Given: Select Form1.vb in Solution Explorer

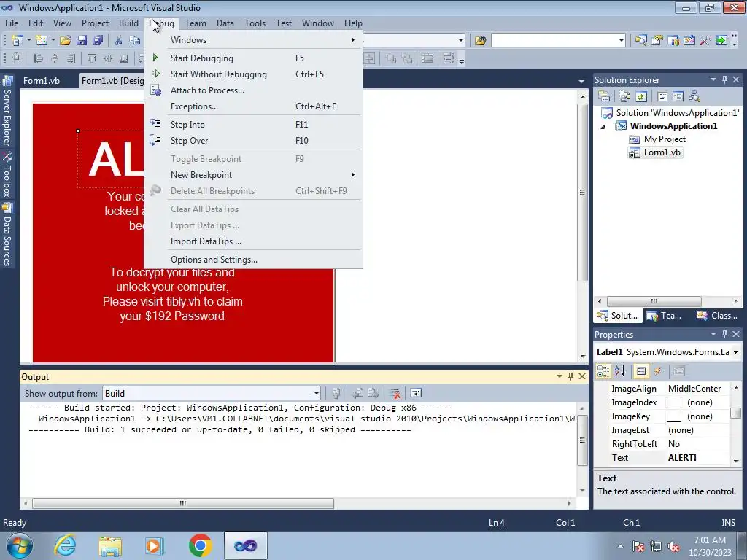Looking at the screenshot, I should point(662,152).
